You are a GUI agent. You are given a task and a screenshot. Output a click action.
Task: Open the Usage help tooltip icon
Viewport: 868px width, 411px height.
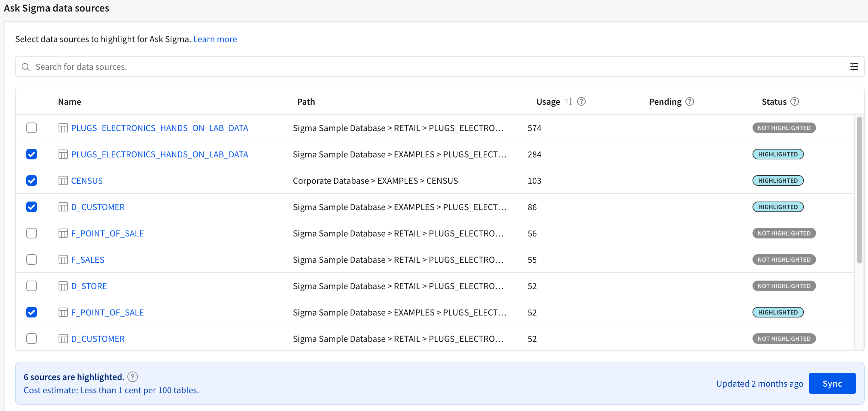click(581, 101)
